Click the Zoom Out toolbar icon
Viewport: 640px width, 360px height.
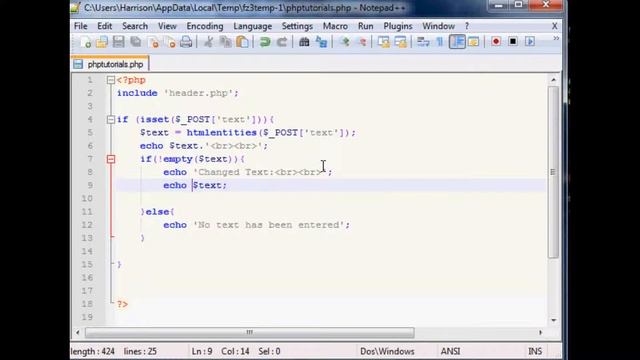361,42
